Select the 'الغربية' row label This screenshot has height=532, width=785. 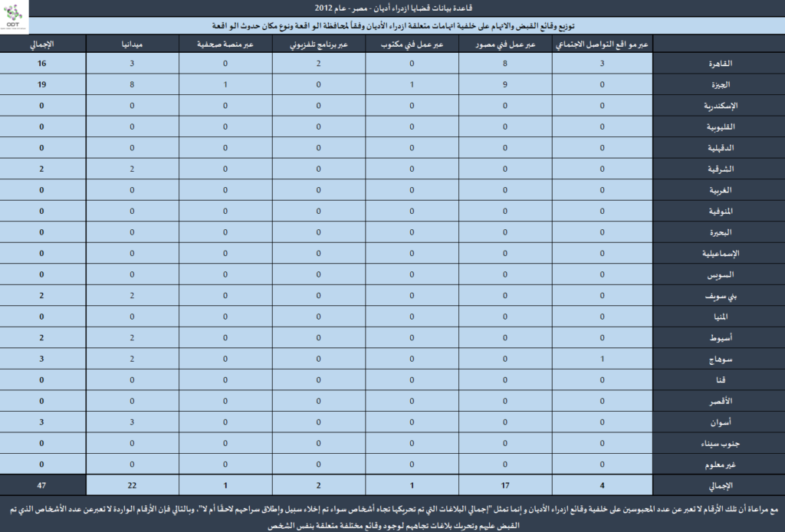coord(721,189)
